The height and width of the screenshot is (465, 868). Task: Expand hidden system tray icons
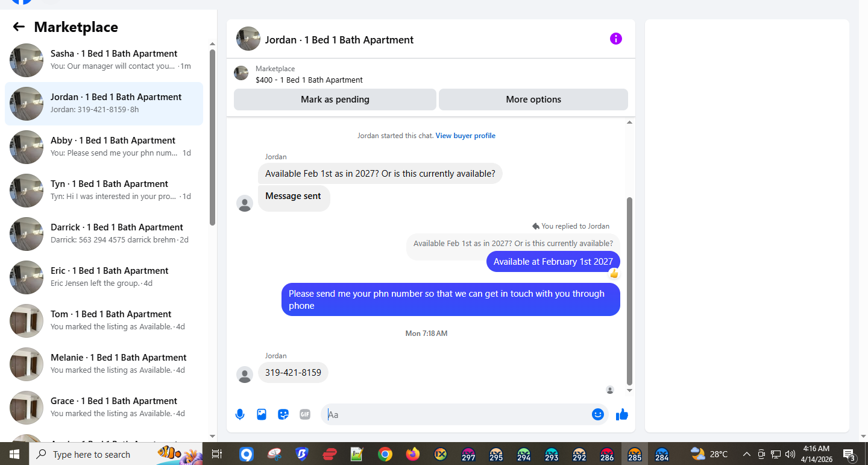tap(746, 454)
